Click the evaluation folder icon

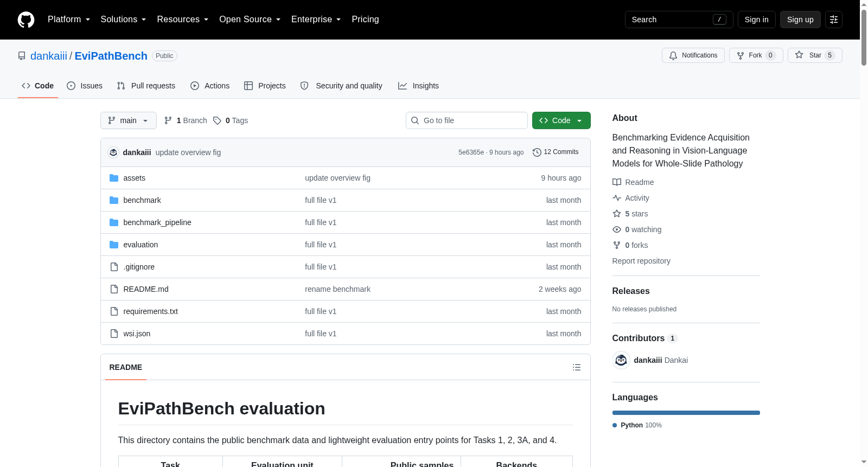114,245
